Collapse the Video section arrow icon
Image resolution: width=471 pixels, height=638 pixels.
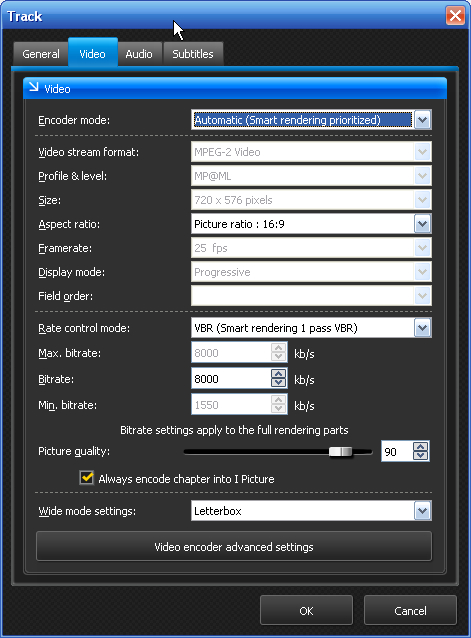pos(34,87)
